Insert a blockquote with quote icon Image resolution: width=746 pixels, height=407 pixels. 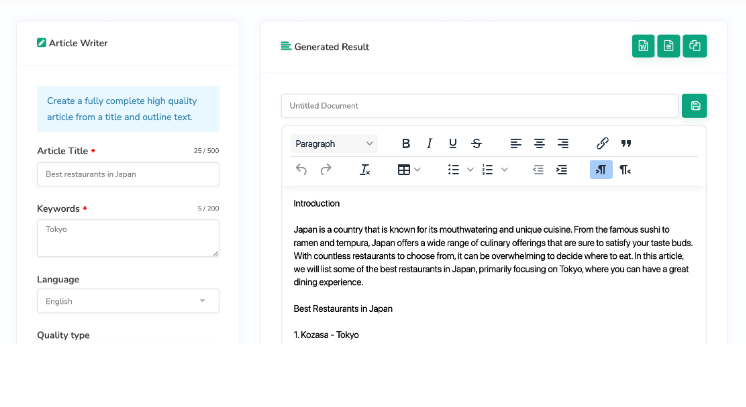(626, 143)
